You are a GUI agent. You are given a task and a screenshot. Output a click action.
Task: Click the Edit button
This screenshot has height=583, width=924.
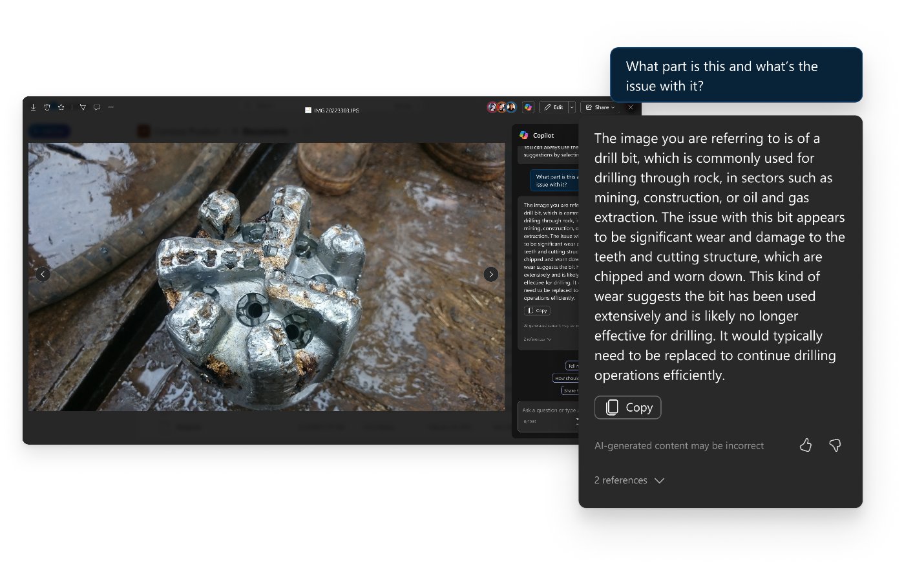click(x=556, y=107)
